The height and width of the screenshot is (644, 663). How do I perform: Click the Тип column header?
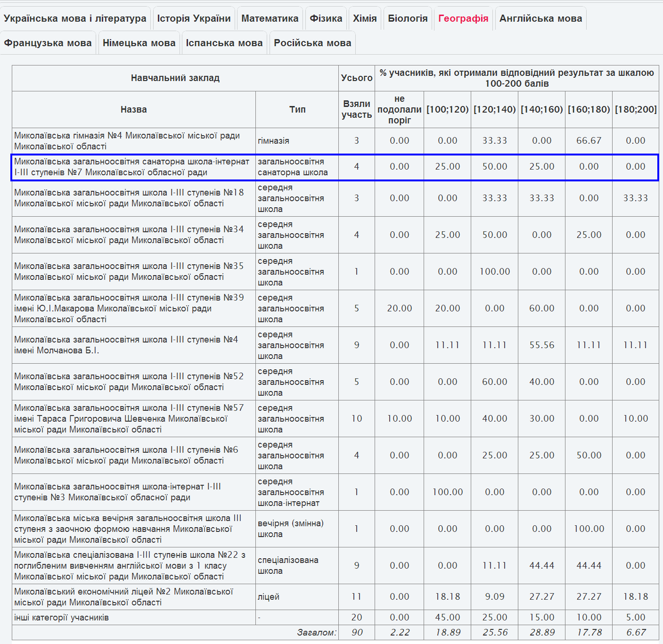coord(297,109)
